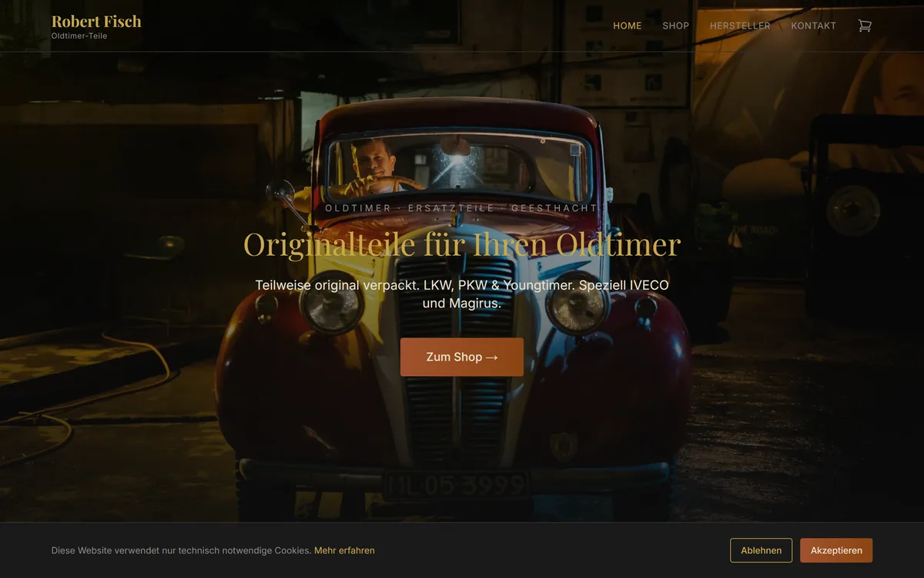Select HERSTELLER in the navigation
This screenshot has width=924, height=578.
740,25
